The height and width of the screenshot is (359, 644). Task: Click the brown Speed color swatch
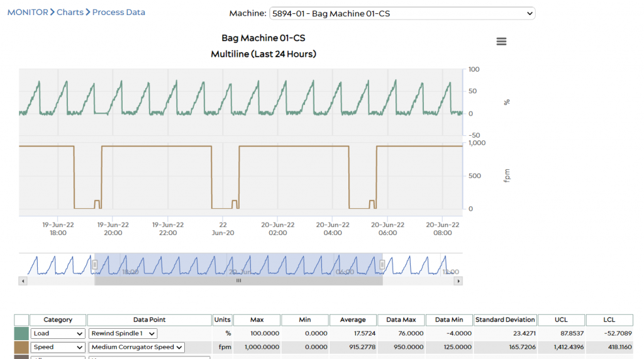tap(21, 347)
